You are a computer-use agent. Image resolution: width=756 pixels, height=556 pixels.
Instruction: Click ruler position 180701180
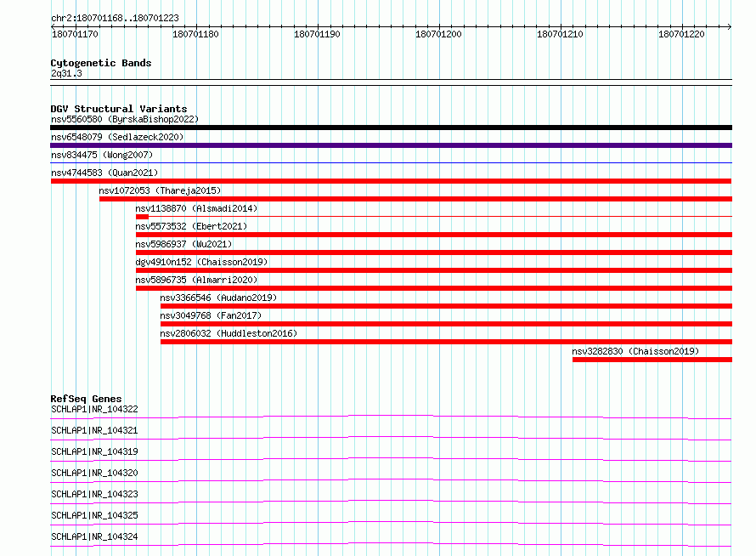pyautogui.click(x=195, y=34)
